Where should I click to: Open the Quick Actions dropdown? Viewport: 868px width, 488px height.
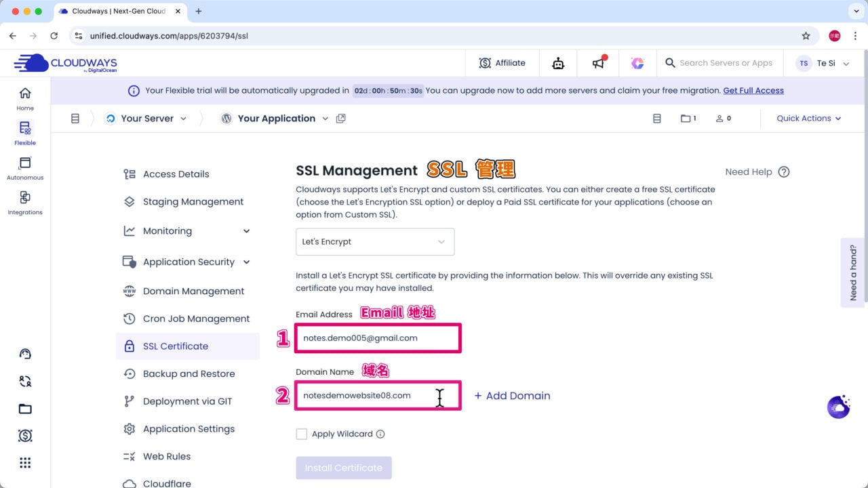(x=808, y=118)
